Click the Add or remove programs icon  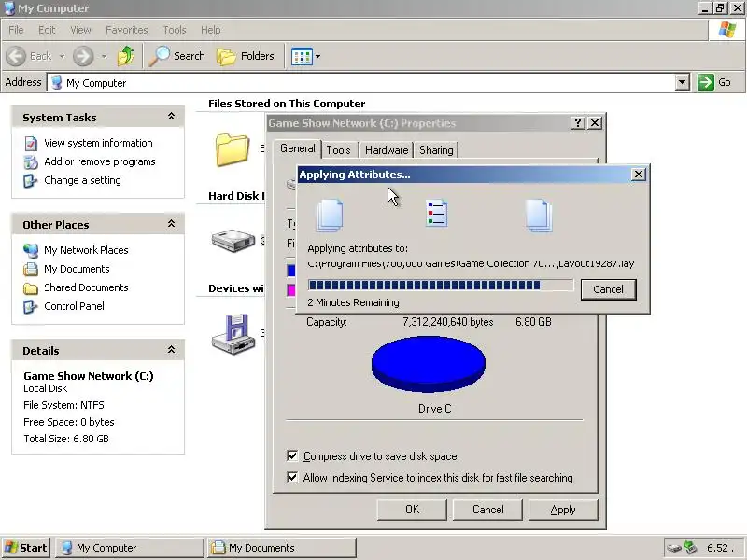(31, 161)
